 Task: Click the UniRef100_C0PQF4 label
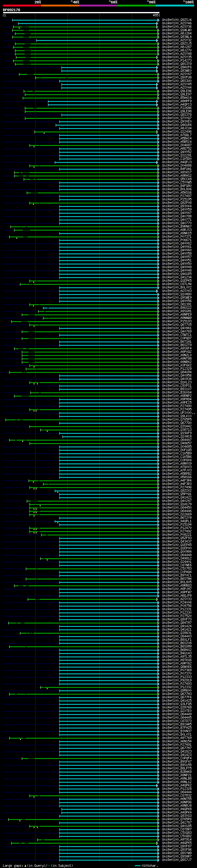(177, 758)
